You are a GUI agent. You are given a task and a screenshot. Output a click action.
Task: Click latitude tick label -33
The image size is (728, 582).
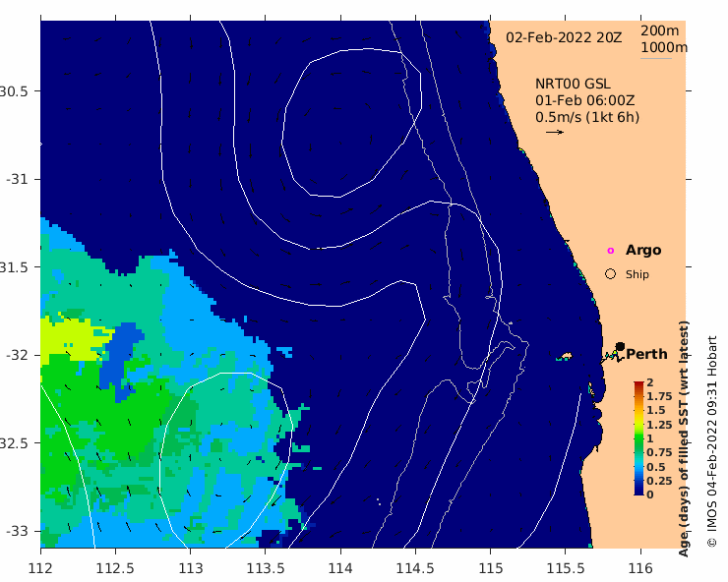point(18,531)
